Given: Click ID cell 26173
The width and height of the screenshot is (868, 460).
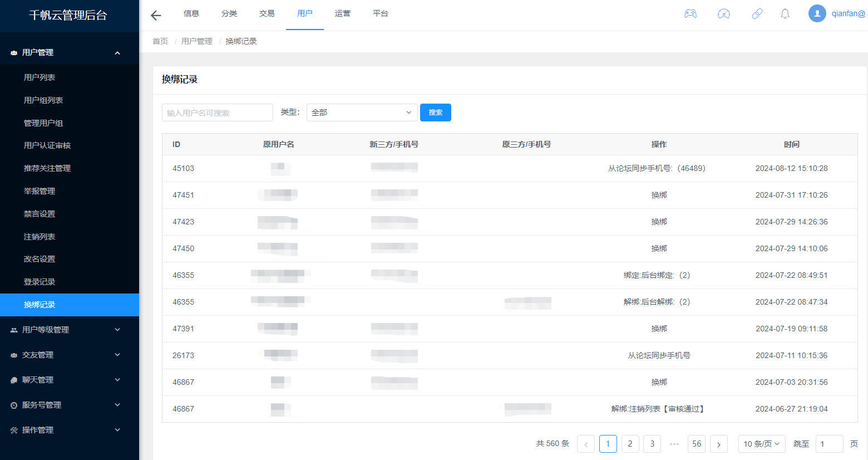Looking at the screenshot, I should coord(183,355).
